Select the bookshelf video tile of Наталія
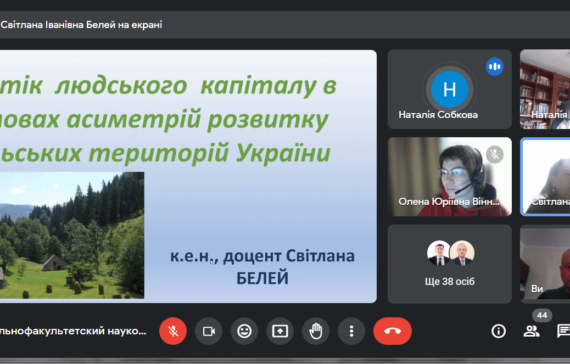Viewport: 570px width, 364px height. (545, 89)
